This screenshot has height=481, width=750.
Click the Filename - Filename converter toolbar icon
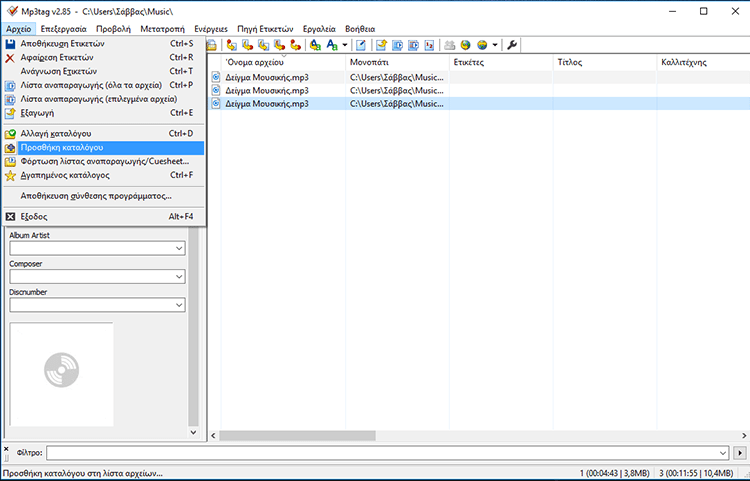pos(264,45)
